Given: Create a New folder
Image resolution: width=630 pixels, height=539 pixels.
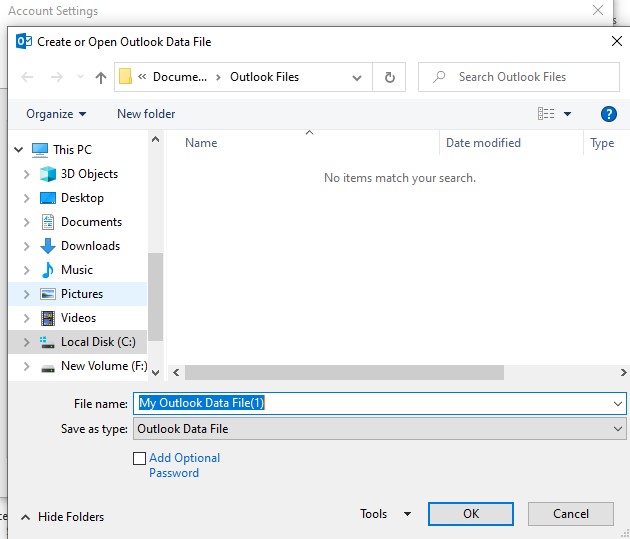Looking at the screenshot, I should tap(146, 114).
